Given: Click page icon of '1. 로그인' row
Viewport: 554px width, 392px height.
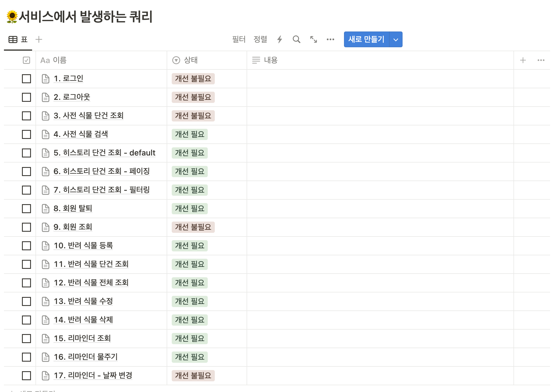Looking at the screenshot, I should [x=46, y=79].
